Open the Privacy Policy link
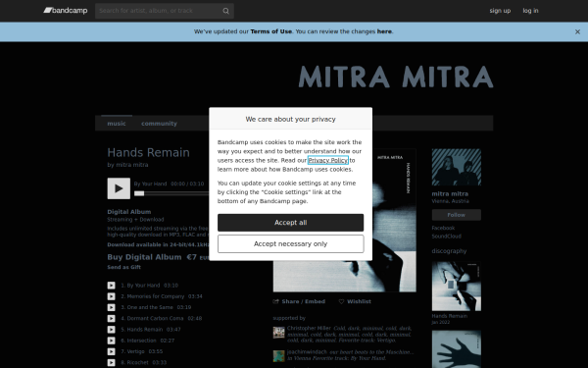This screenshot has height=368, width=588. pos(328,160)
